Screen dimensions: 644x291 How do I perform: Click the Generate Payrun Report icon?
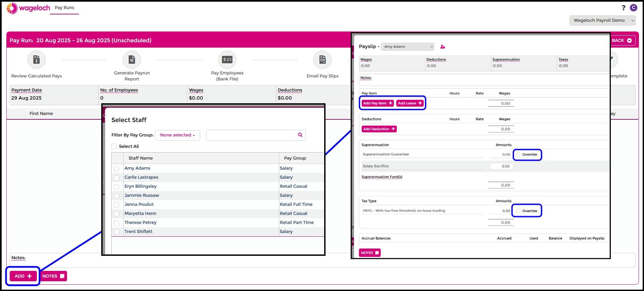point(132,60)
